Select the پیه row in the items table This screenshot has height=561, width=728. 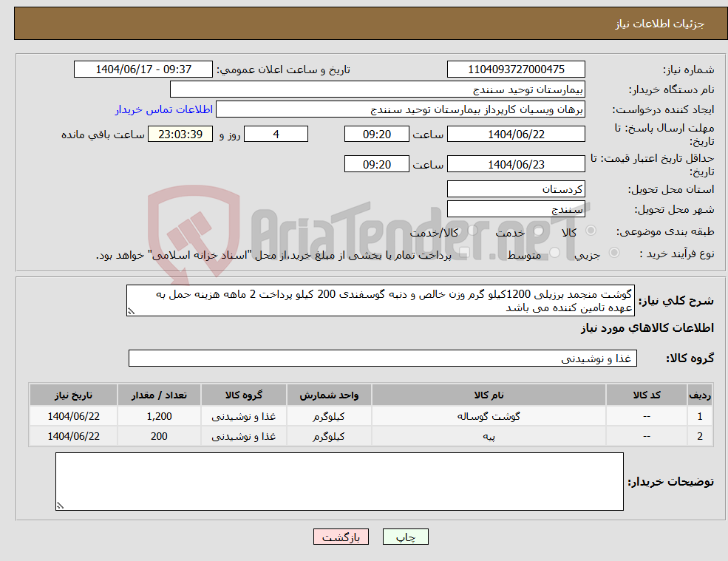pyautogui.click(x=490, y=436)
